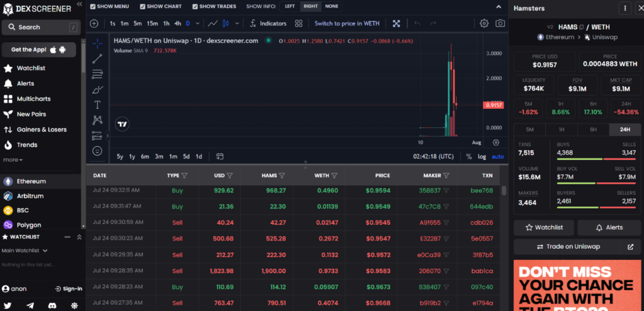
Task: Open Telegram link in sidebar footer
Action: [31, 305]
